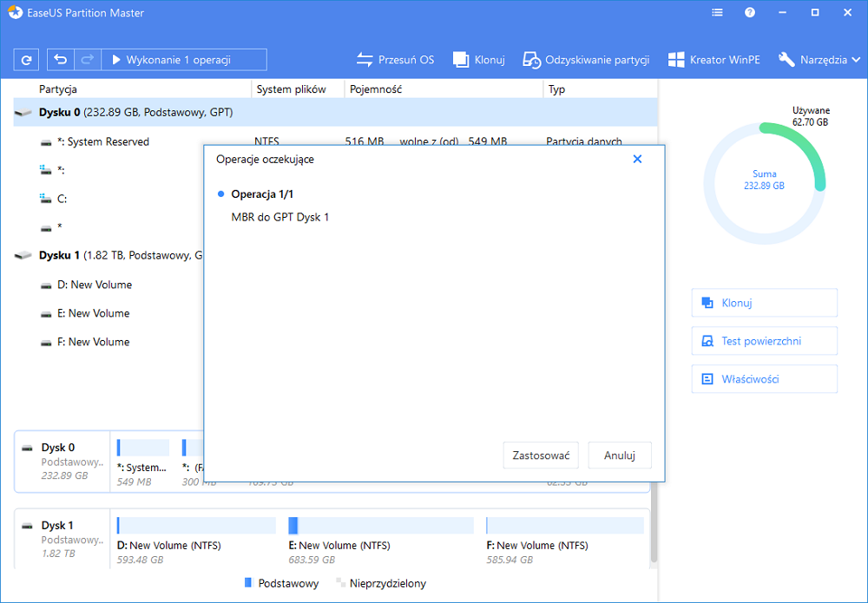Viewport: 868px width, 603px height.
Task: Click Anuluj to cancel the dialog
Action: [620, 456]
